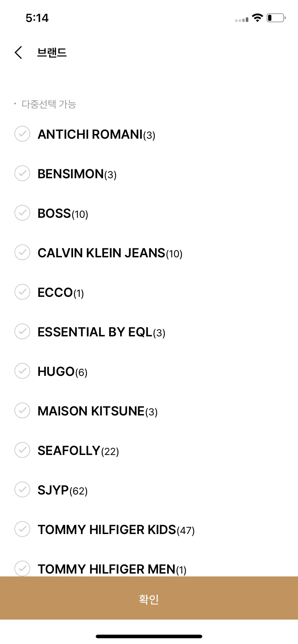Select the HUGO(6) brand text

pos(63,372)
